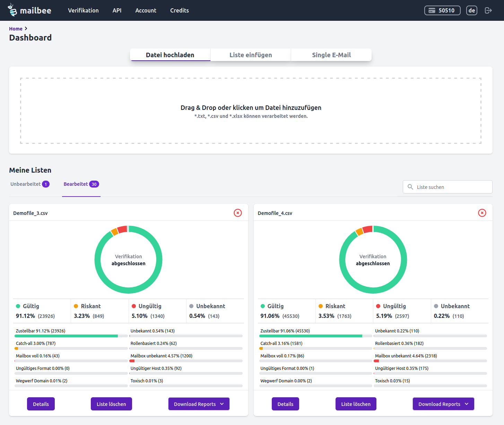The image size is (504, 425).
Task: Click the Demofile_3.csv verification donut chart
Action: [129, 260]
